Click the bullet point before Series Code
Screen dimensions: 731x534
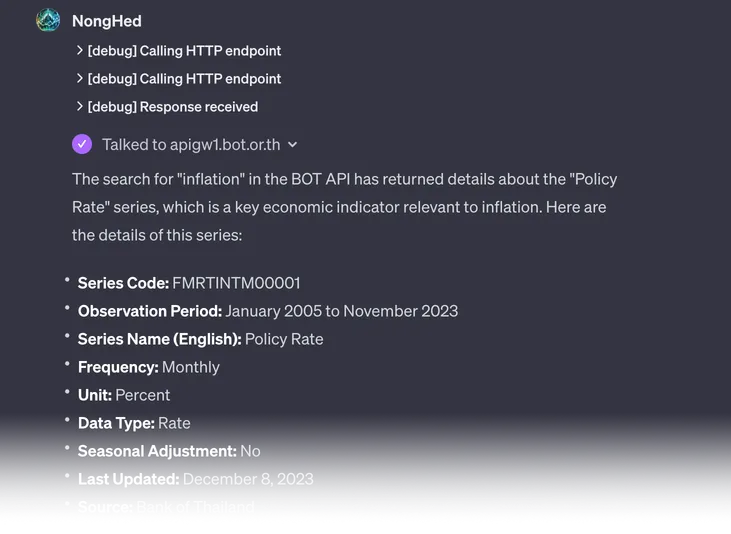67,282
